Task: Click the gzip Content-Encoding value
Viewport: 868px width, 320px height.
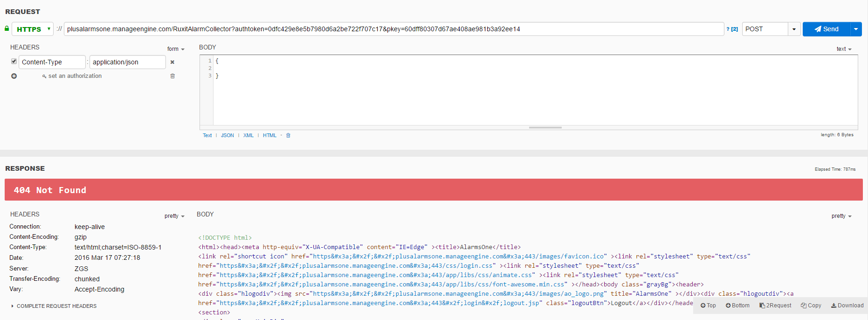Action: coord(81,237)
